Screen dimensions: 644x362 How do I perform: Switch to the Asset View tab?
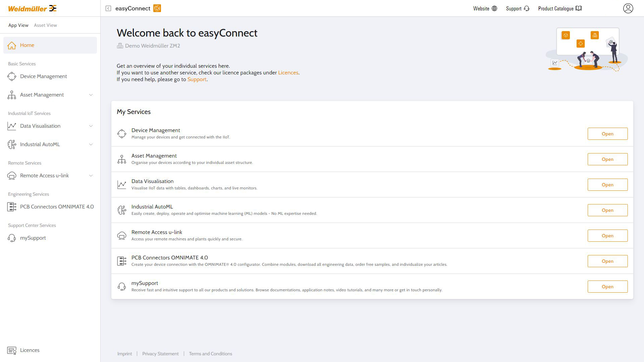click(x=45, y=25)
